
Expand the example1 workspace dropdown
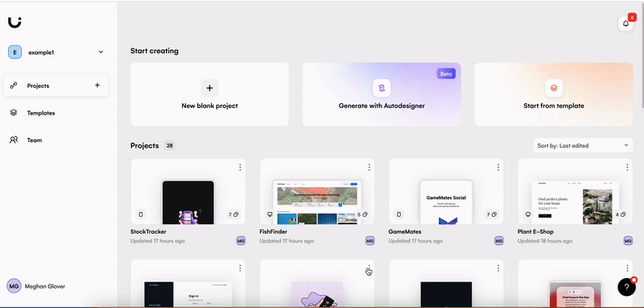pyautogui.click(x=56, y=52)
